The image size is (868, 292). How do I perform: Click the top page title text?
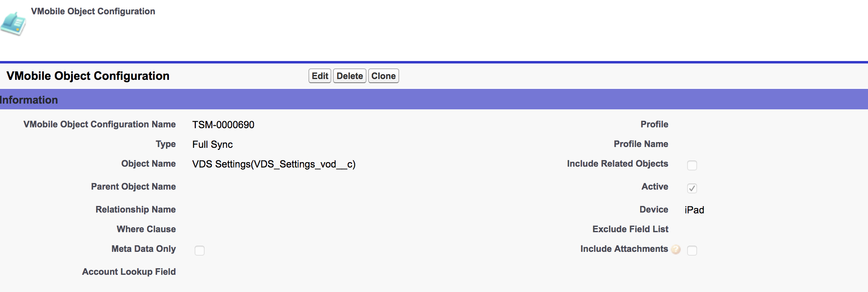point(93,11)
